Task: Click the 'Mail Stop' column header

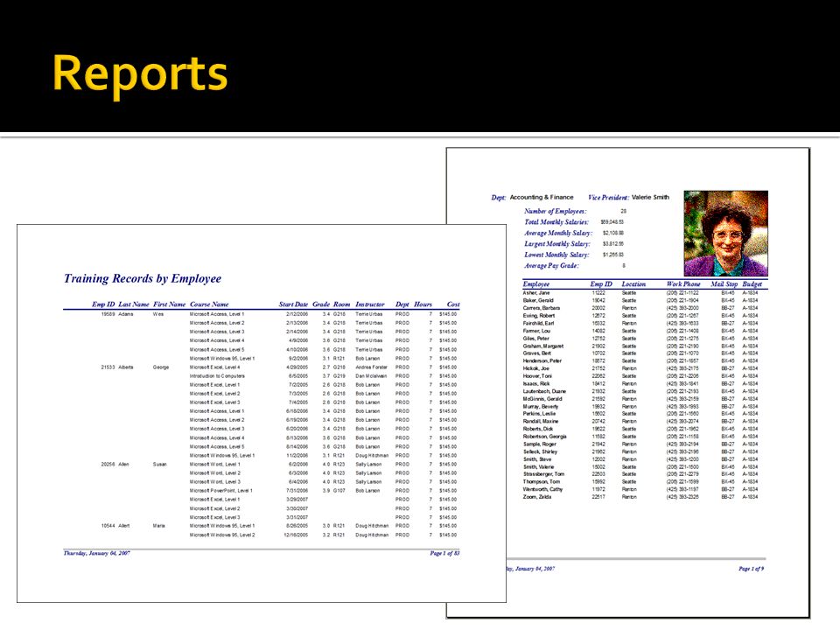Action: (724, 284)
